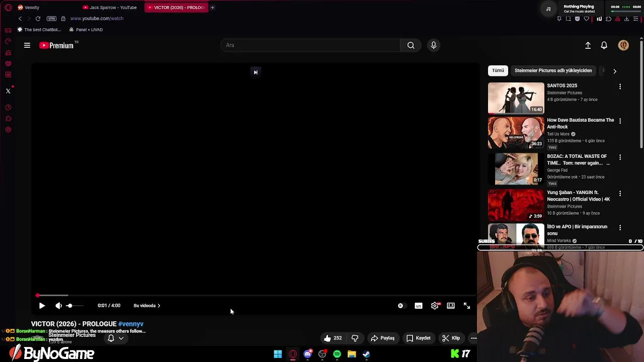This screenshot has width=644, height=362.
Task: Open more actions three-dot menu
Action: point(473,338)
